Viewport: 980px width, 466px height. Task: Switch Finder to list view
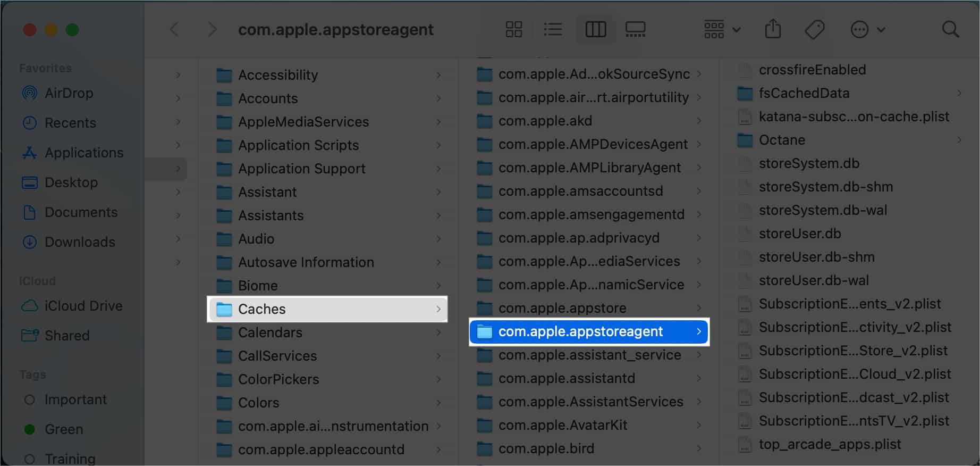[x=553, y=29]
